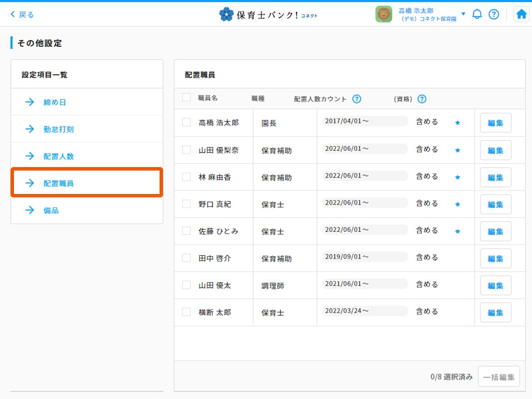
Task: Click the star icon for 高橋 浩太郎
Action: pos(457,123)
